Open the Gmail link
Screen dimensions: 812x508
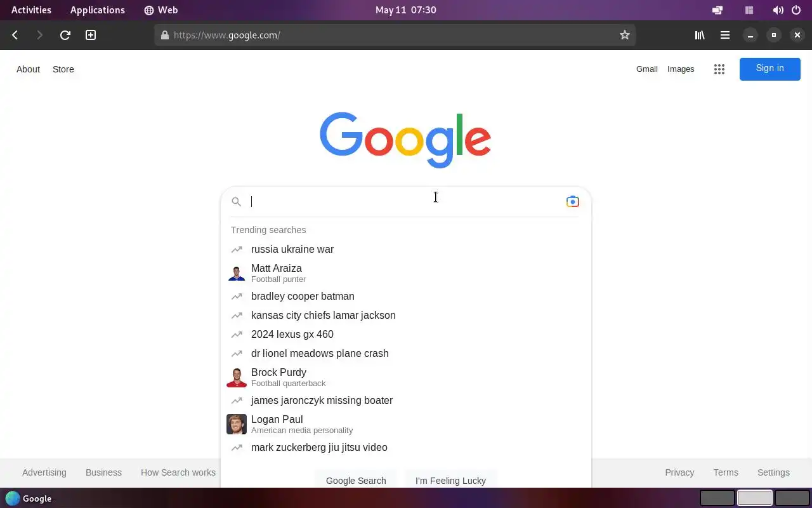(647, 69)
